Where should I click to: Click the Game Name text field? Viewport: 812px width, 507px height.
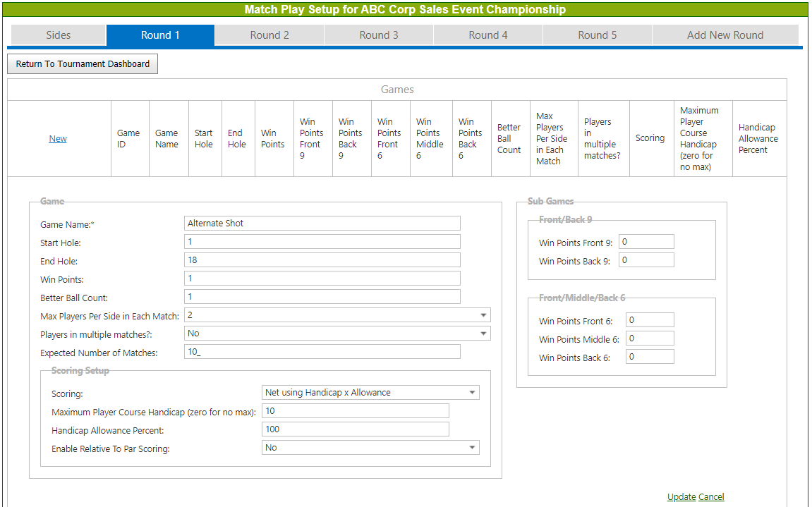[x=322, y=224]
